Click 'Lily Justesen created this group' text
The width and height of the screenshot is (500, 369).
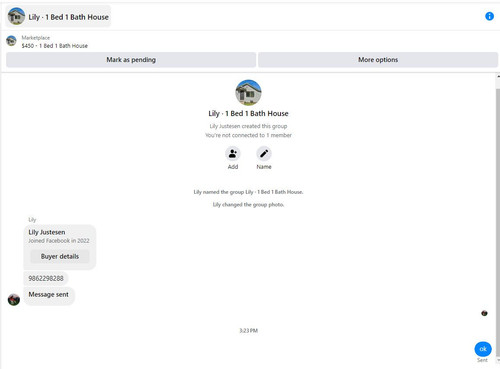248,126
